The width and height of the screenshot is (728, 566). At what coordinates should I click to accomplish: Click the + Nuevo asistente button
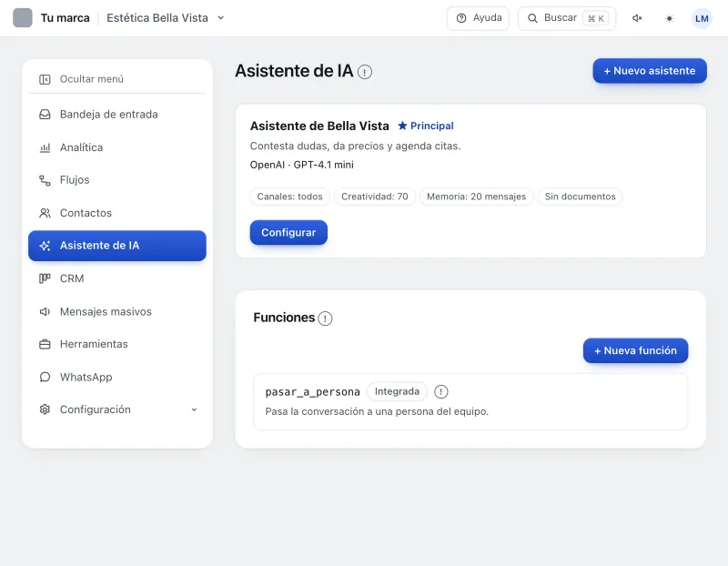pyautogui.click(x=650, y=71)
